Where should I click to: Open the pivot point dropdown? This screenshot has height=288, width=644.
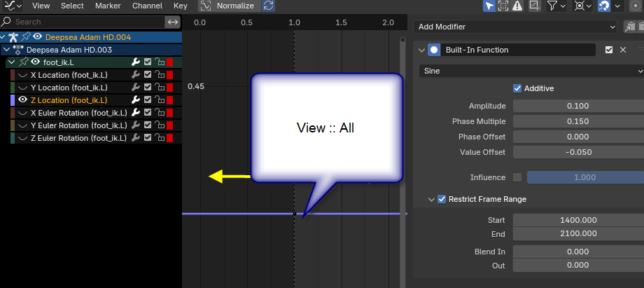(583, 6)
